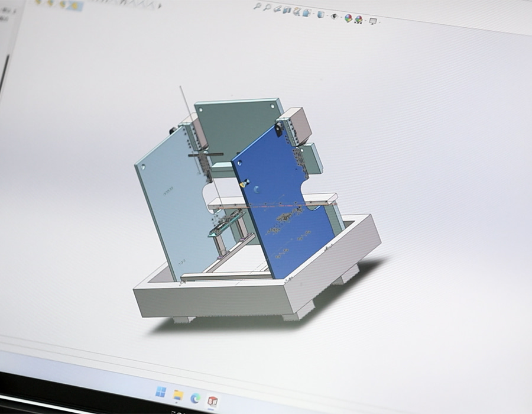This screenshot has height=414, width=532.
Task: Click the SolidWorks icon in the taskbar
Action: point(212,400)
